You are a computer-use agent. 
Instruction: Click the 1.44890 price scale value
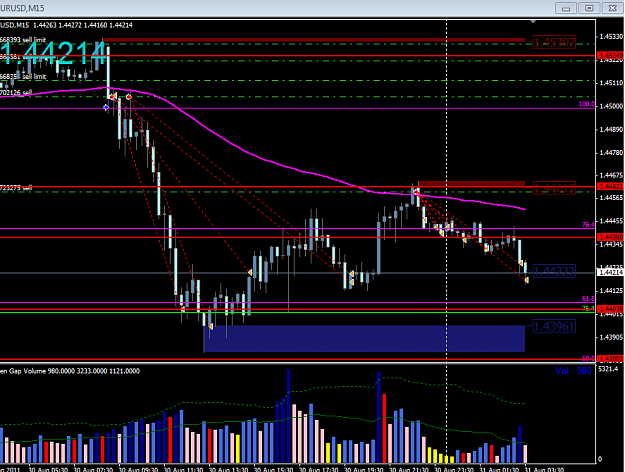(x=611, y=130)
